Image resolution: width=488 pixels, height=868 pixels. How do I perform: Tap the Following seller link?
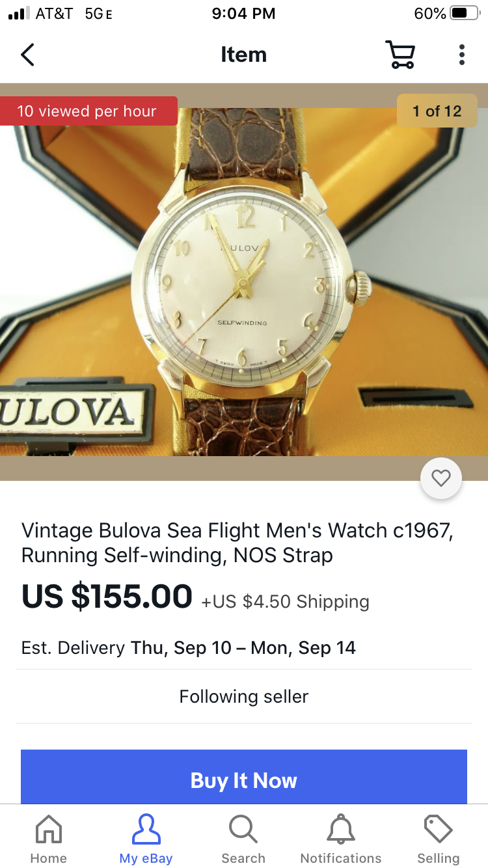coord(244,696)
